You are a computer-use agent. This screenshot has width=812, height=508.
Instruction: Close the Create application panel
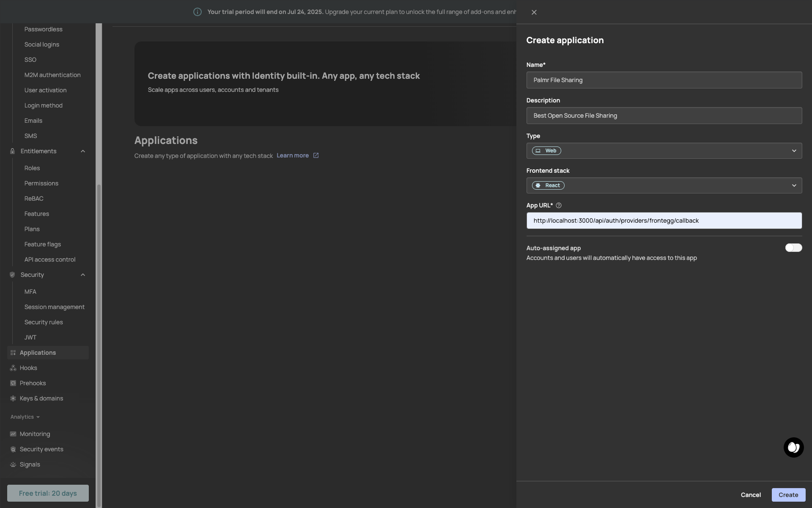click(534, 12)
